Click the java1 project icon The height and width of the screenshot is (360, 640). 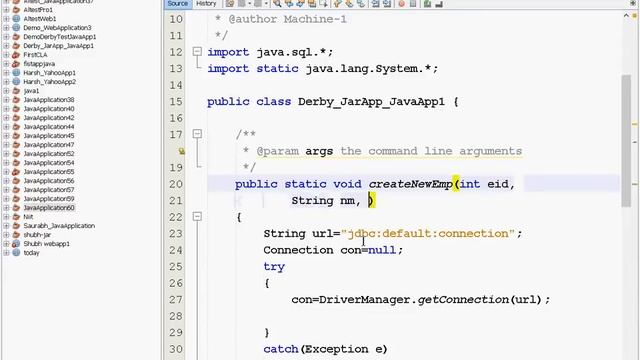16,91
